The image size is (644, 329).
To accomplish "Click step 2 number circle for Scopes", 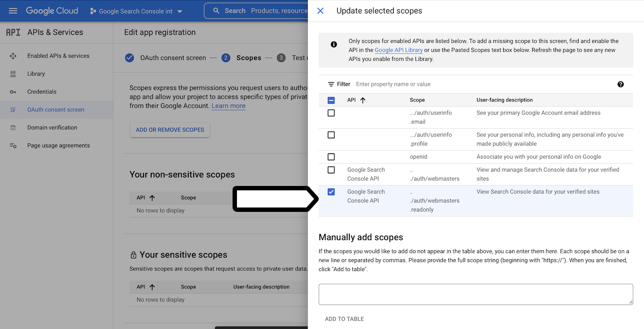I will pyautogui.click(x=226, y=58).
